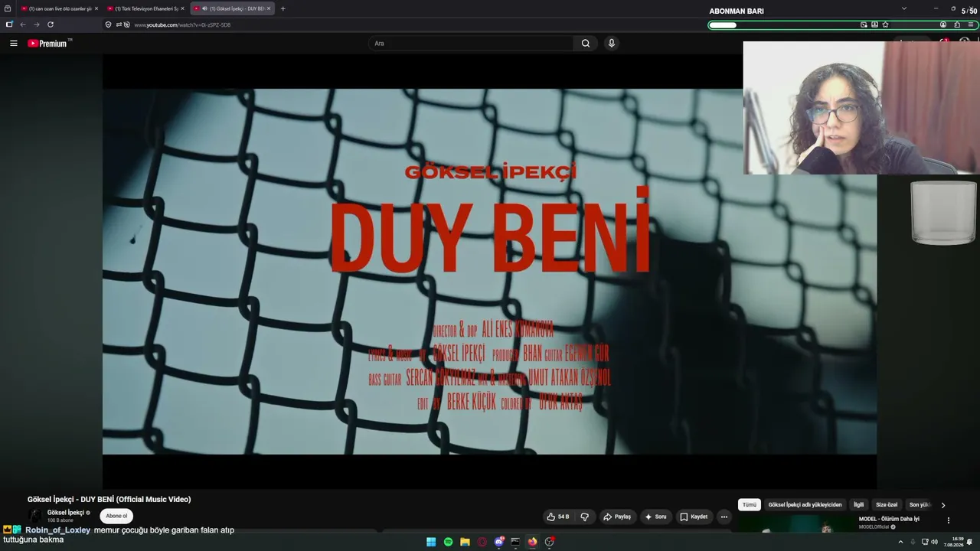Click the video title 'Göksel İpekçi - DUY BENİ'
The image size is (980, 551).
coord(109,500)
